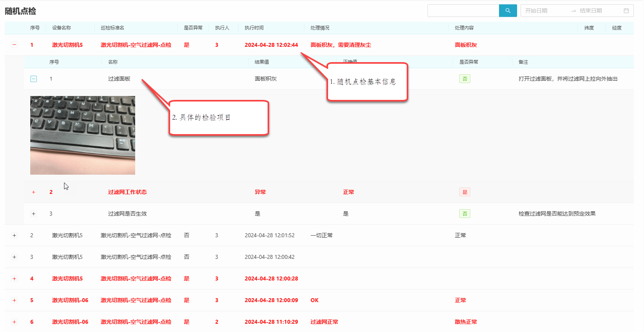Click the 面板积灰，需要清理灰尘 handling text
The width and height of the screenshot is (644, 332).
pos(341,45)
